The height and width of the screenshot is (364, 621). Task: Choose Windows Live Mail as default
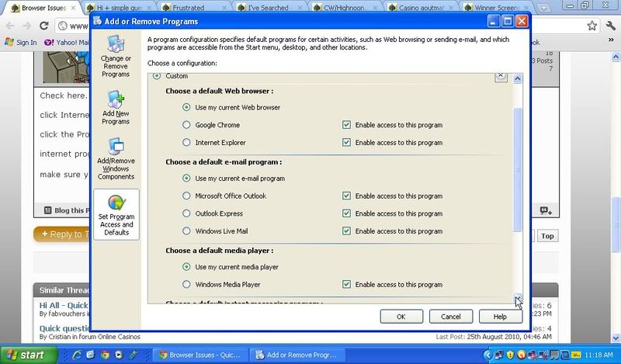coord(186,231)
